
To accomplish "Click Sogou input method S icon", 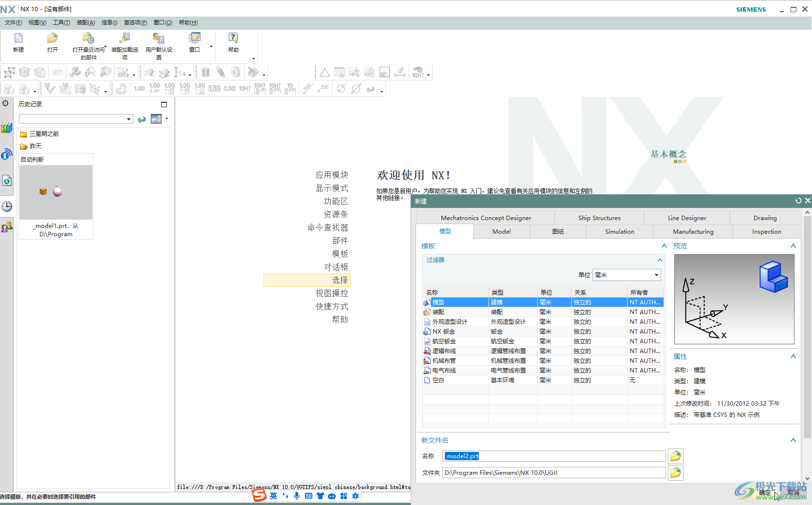I will (x=259, y=496).
